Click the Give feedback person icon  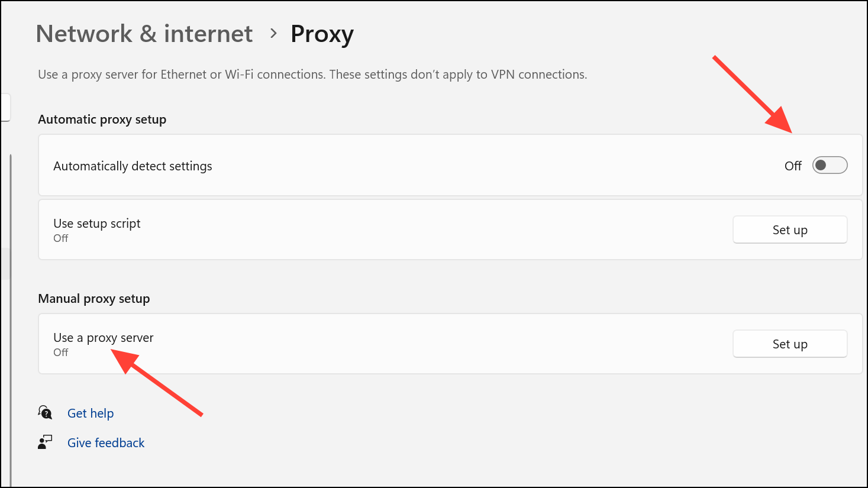pos(45,442)
